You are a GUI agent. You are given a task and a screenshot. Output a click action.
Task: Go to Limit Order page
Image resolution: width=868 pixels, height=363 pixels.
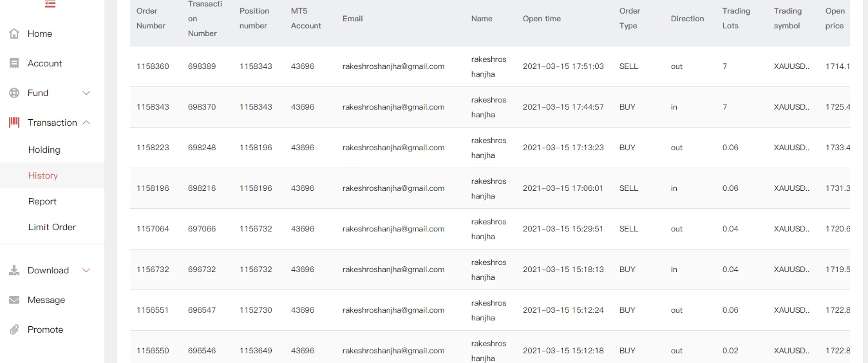click(52, 227)
